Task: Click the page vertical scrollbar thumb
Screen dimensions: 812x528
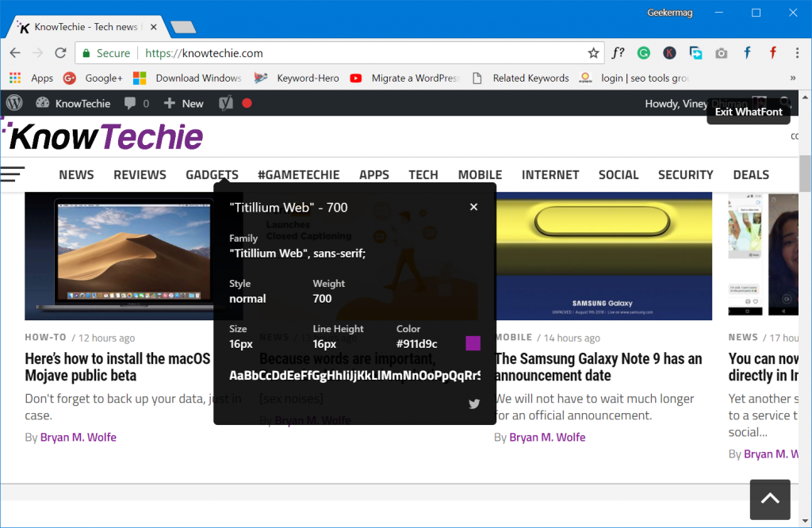Action: [x=805, y=174]
